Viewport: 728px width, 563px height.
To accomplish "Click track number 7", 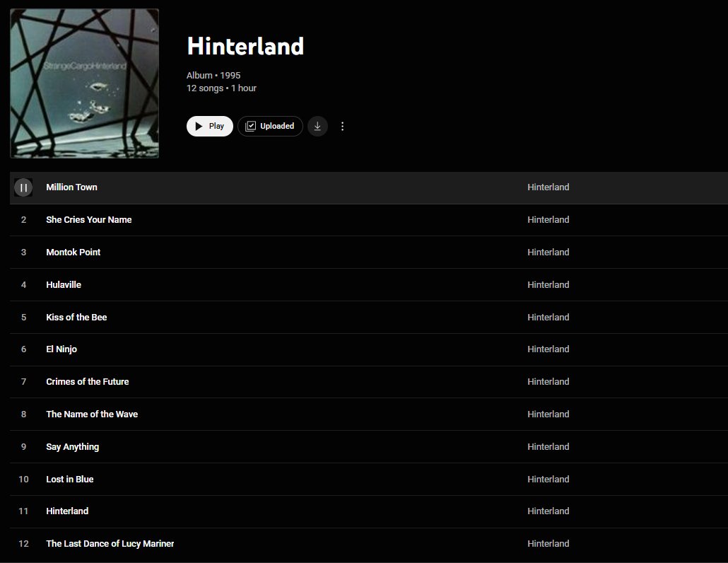I will [x=24, y=382].
